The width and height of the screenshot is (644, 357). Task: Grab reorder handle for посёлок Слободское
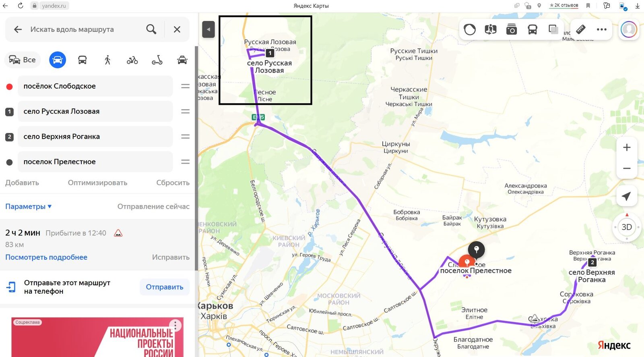(x=185, y=86)
